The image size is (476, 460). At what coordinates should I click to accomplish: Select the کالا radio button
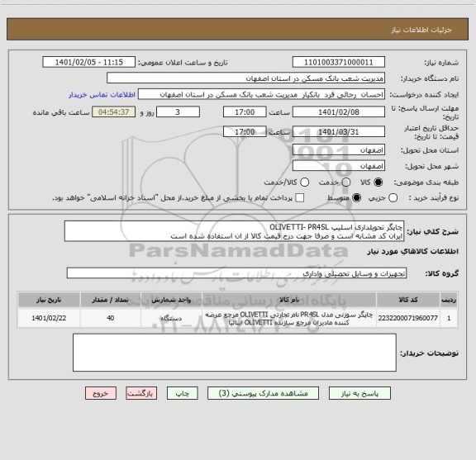click(378, 183)
